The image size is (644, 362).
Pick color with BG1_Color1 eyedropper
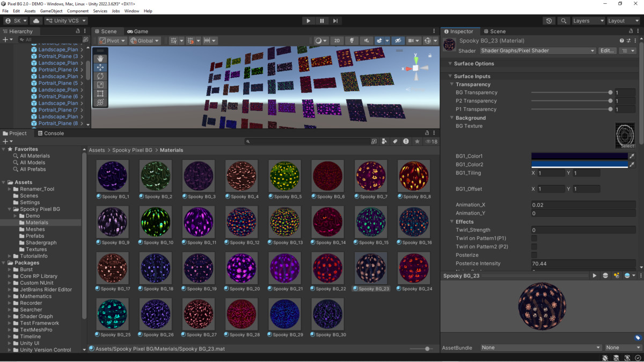pos(632,156)
